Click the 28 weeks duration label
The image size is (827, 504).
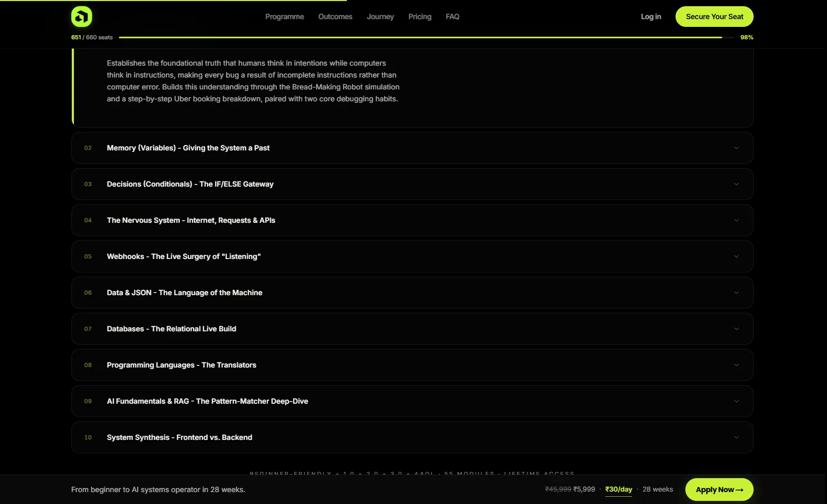(x=657, y=489)
